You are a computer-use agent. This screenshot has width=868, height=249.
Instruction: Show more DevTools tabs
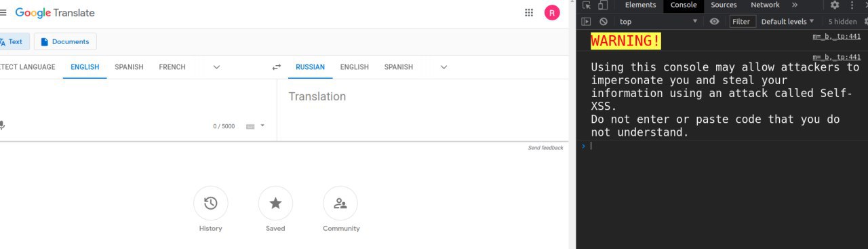[795, 5]
